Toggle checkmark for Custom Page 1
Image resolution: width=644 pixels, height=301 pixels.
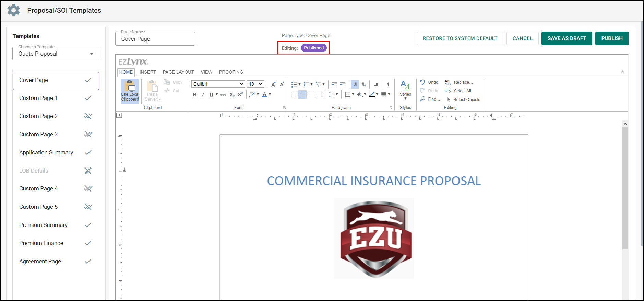(x=88, y=98)
